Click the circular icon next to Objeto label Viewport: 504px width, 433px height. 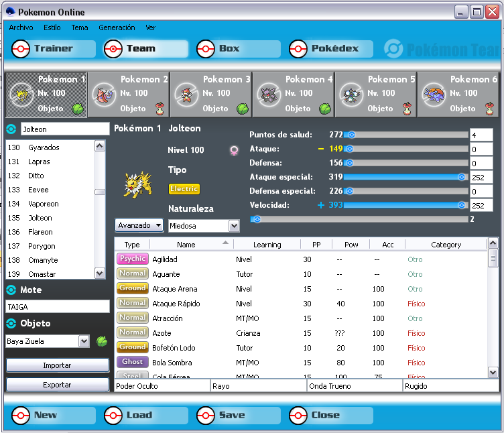click(x=11, y=323)
